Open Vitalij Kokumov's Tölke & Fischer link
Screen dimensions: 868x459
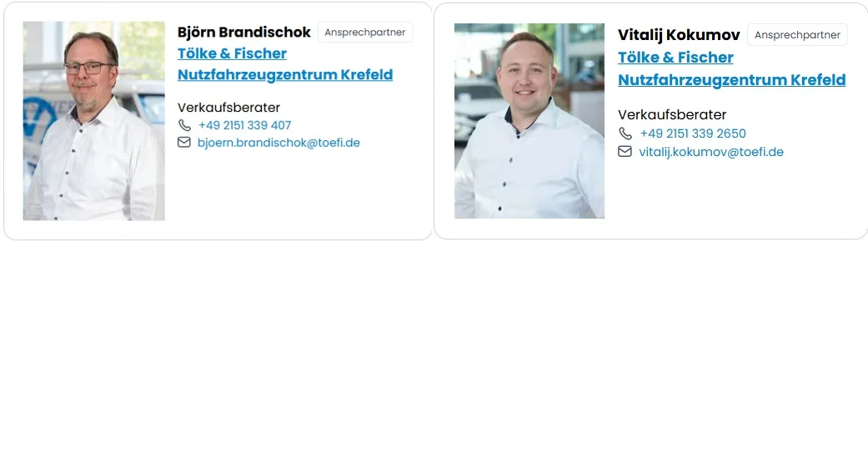[x=675, y=57]
